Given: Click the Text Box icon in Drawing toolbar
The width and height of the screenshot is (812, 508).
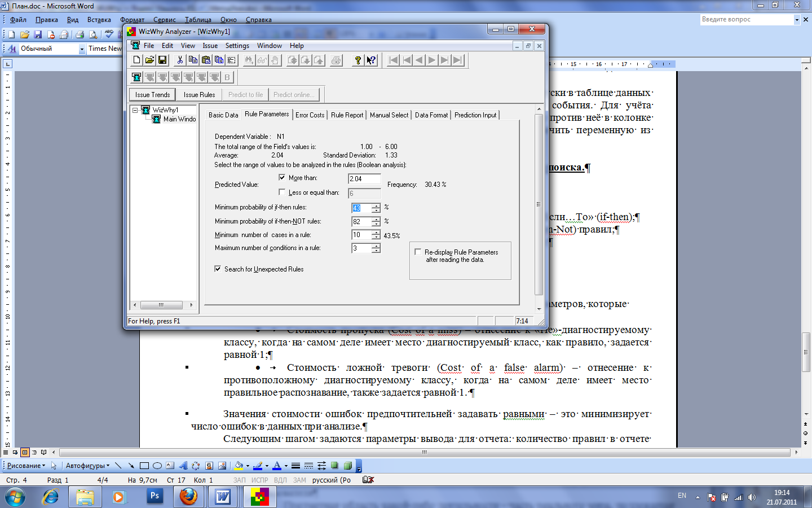Looking at the screenshot, I should [x=170, y=466].
